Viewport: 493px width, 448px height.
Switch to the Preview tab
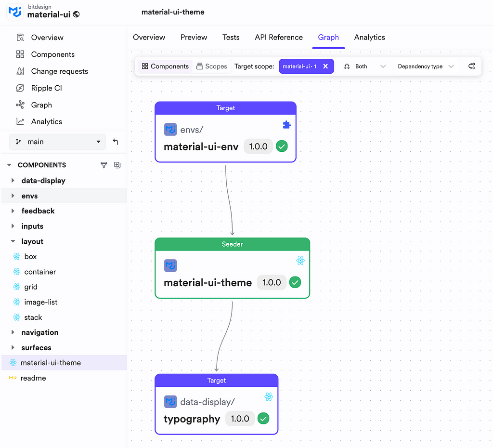coord(194,38)
